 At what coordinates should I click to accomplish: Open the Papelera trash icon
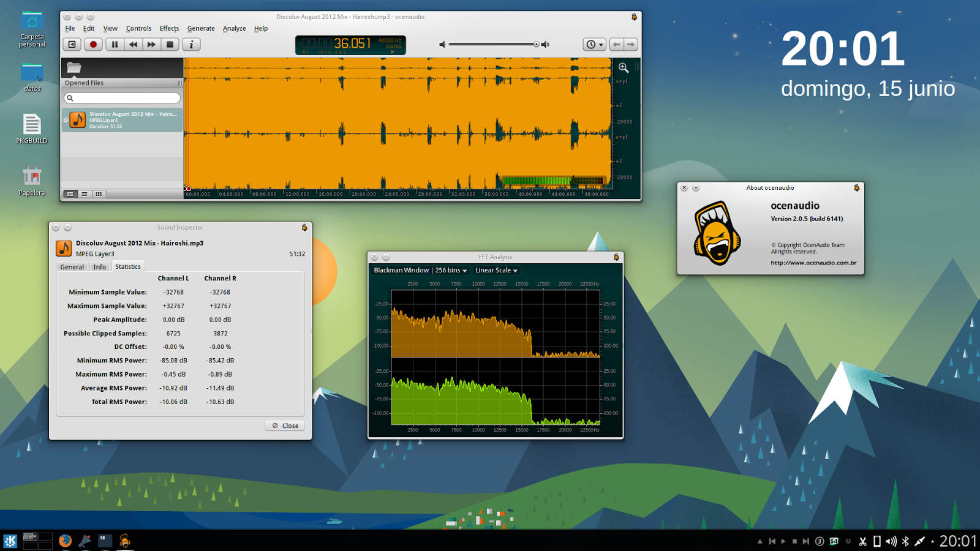click(32, 181)
